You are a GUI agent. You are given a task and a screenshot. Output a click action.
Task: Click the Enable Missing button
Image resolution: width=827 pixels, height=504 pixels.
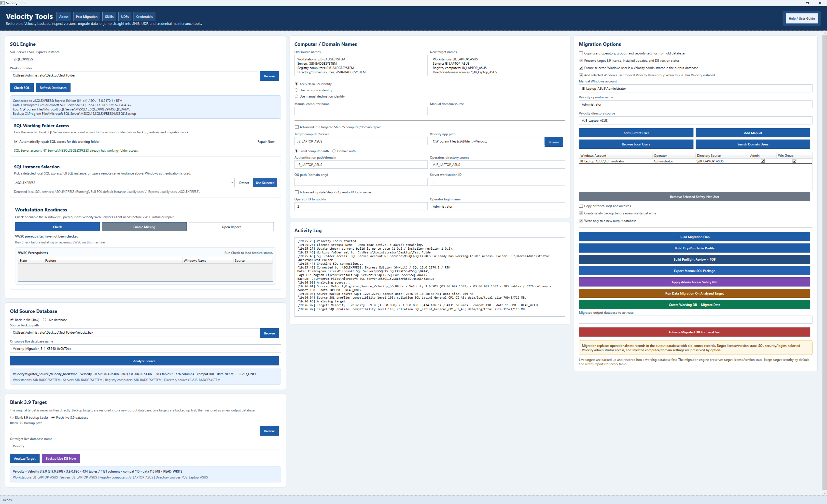point(144,227)
